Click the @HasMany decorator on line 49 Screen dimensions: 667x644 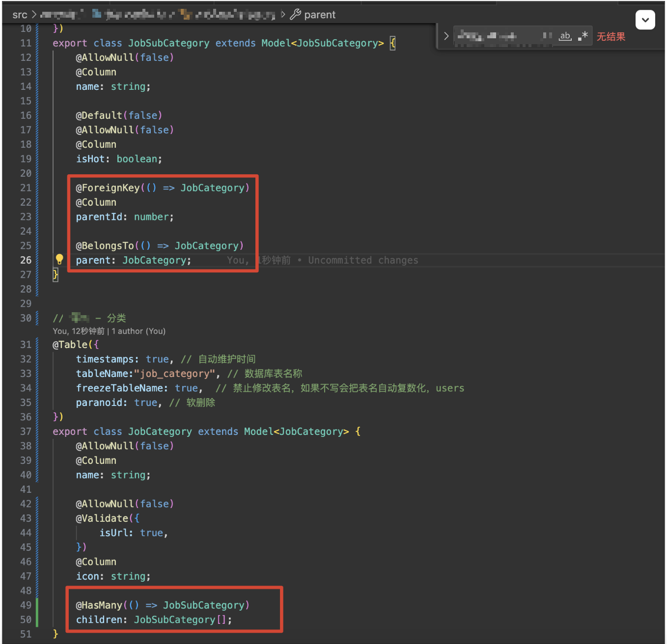point(99,605)
